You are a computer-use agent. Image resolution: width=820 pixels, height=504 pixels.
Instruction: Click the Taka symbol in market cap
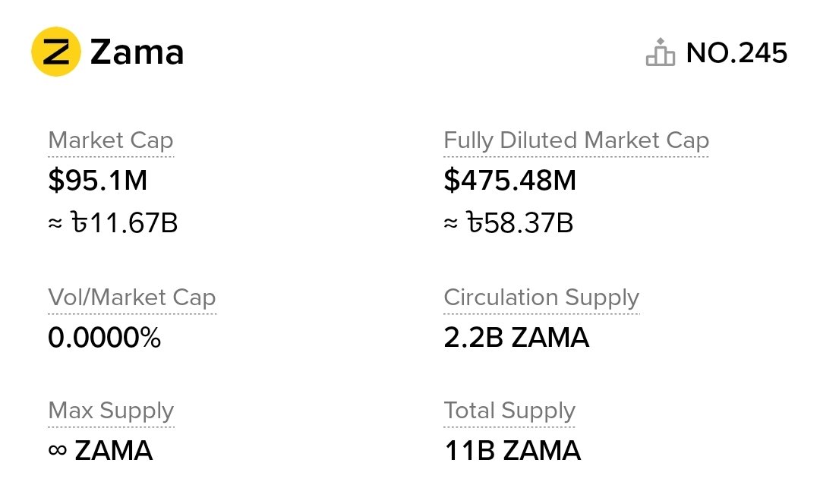[x=78, y=223]
